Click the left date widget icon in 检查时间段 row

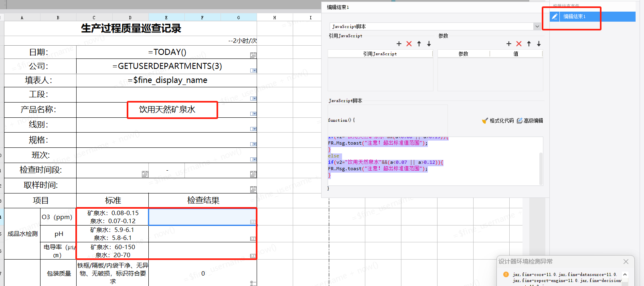(145, 174)
